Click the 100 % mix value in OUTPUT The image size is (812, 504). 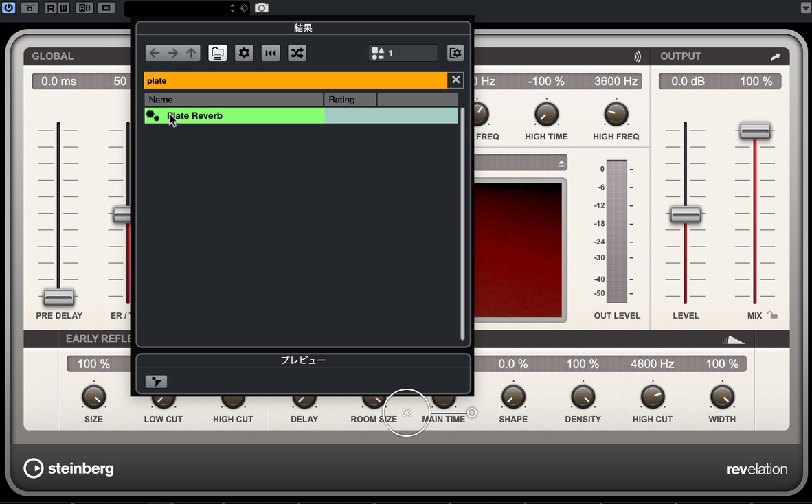[756, 81]
